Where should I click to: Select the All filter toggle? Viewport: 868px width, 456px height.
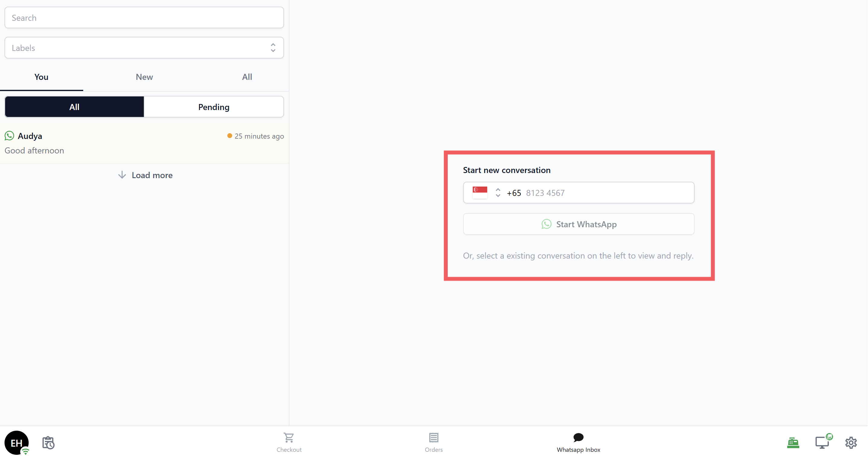point(74,107)
